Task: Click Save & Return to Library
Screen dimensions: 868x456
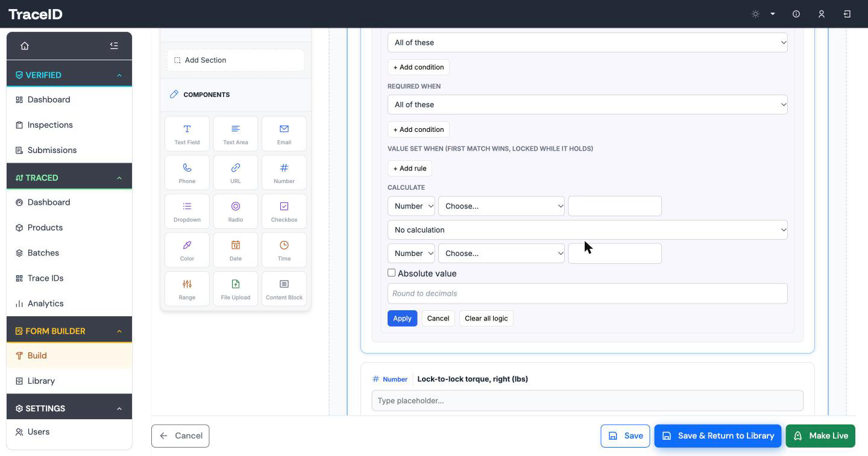Action: [718, 436]
